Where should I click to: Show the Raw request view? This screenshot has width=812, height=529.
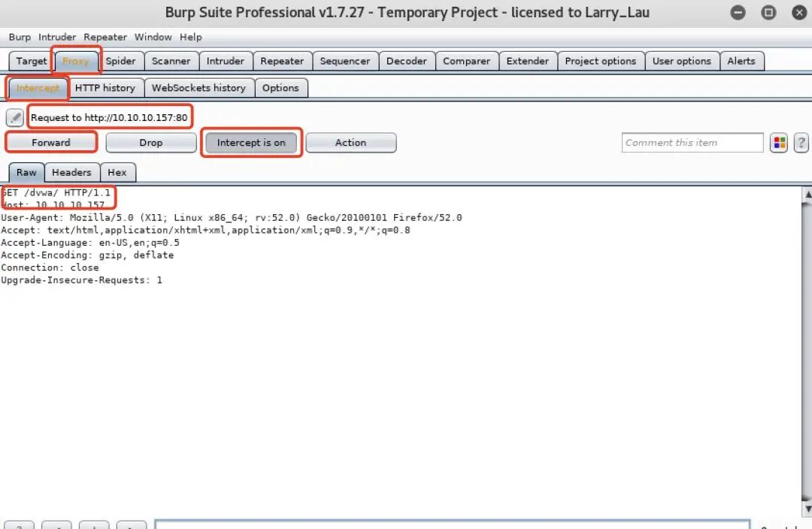click(26, 172)
